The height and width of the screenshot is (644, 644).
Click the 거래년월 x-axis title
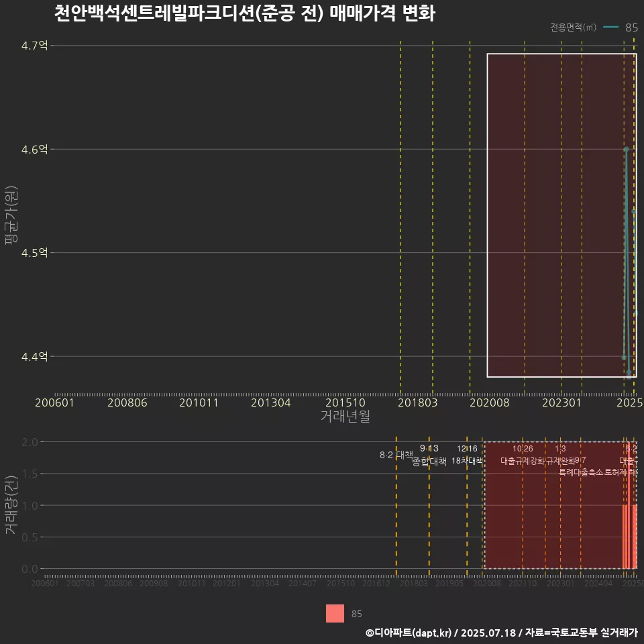345,416
